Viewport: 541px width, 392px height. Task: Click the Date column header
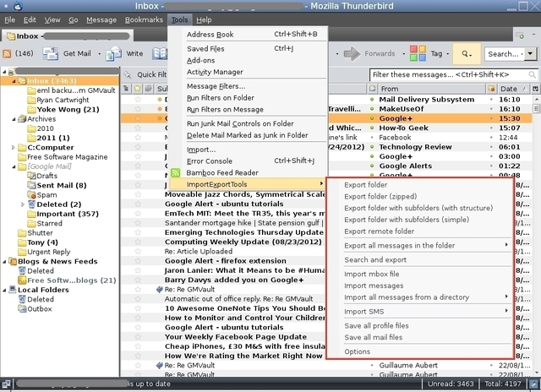coord(513,89)
